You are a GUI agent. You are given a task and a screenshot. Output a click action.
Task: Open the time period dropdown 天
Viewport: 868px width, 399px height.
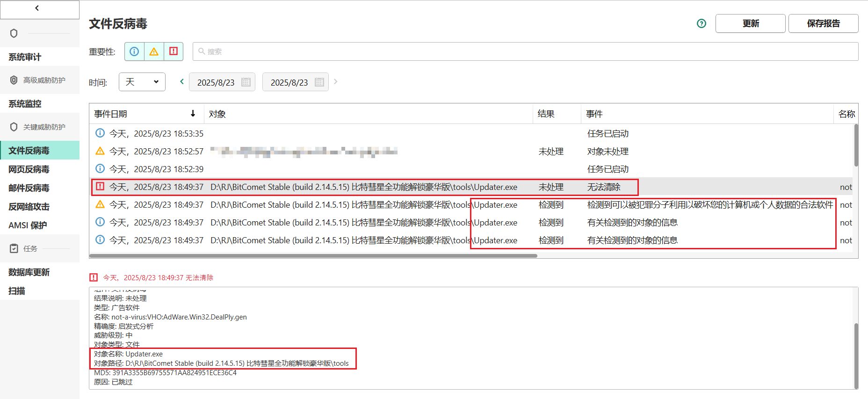[x=142, y=82]
